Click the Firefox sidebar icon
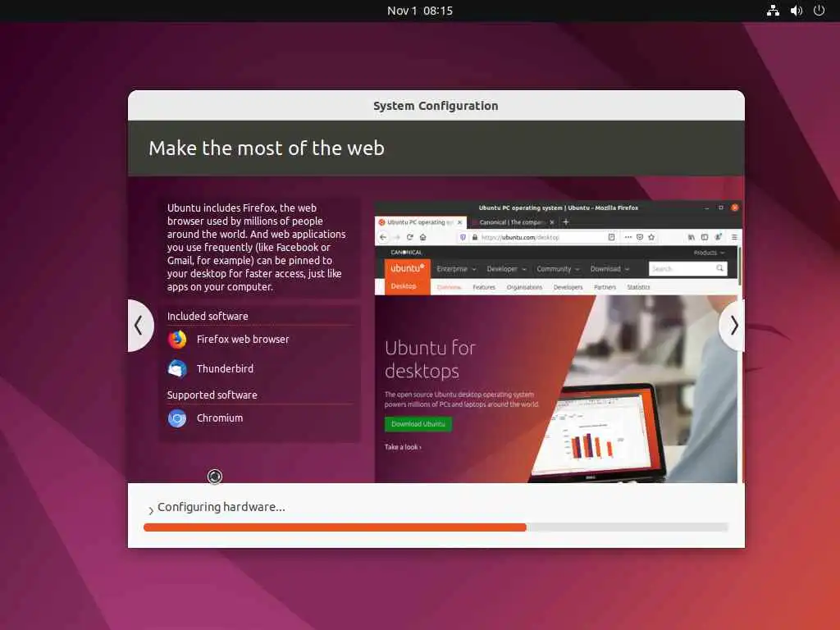840x630 pixels. [705, 237]
